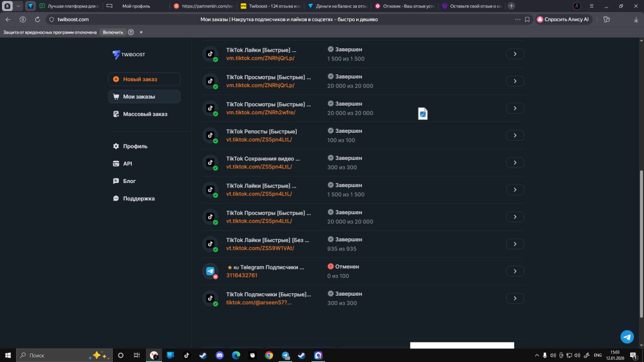Click the page vertical scrollbar
Image resolution: width=644 pixels, height=362 pixels.
point(640,241)
